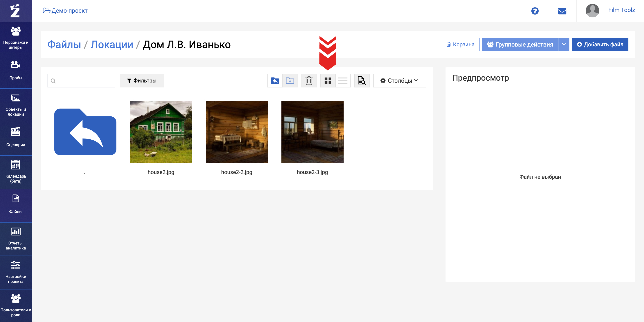Select the house2-3.jpg thumbnail

click(x=312, y=132)
